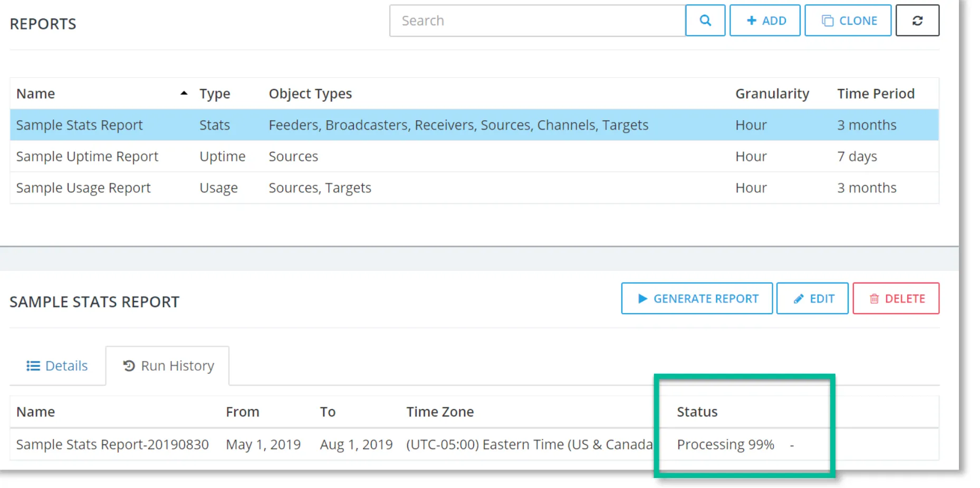Screen dimensions: 980x488
Task: Click GENERATE REPORT button
Action: point(697,298)
